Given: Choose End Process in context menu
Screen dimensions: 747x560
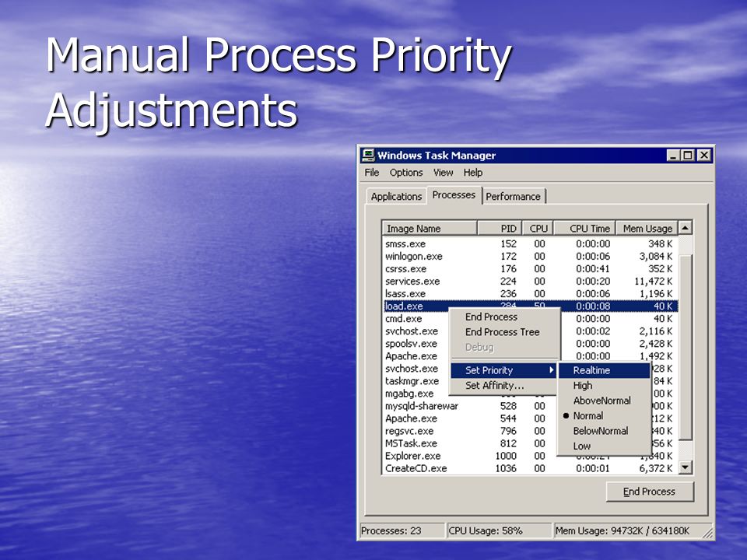Looking at the screenshot, I should (x=505, y=317).
